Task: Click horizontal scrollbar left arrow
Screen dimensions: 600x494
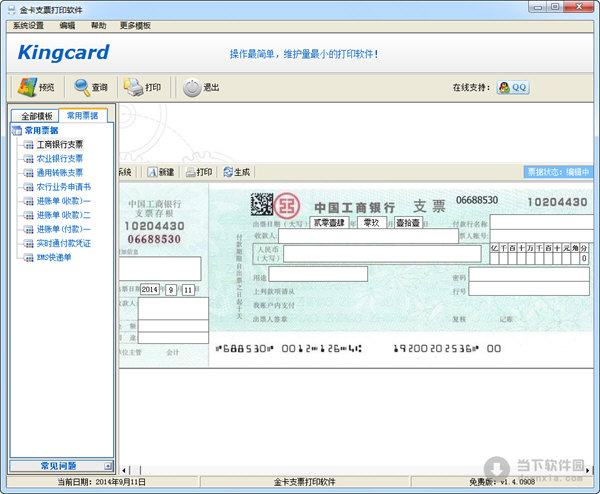Action: pyautogui.click(x=124, y=470)
